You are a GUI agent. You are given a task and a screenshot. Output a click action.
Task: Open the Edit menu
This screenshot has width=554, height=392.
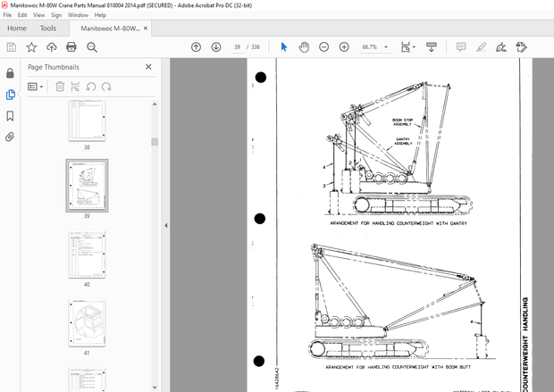[x=21, y=15]
